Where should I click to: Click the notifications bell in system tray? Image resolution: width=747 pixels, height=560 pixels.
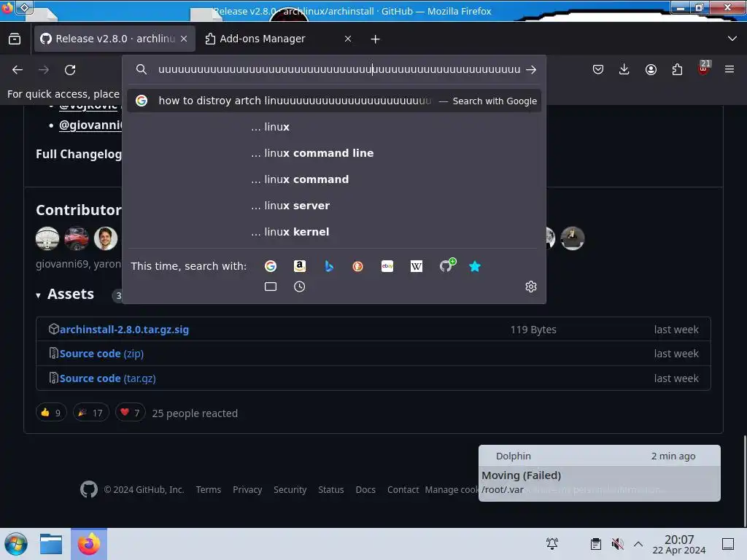(552, 544)
